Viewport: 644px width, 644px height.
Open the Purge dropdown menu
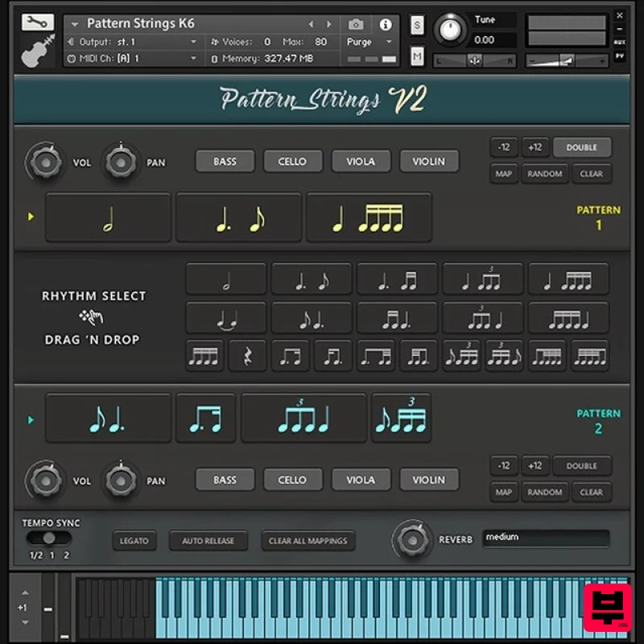pyautogui.click(x=369, y=42)
